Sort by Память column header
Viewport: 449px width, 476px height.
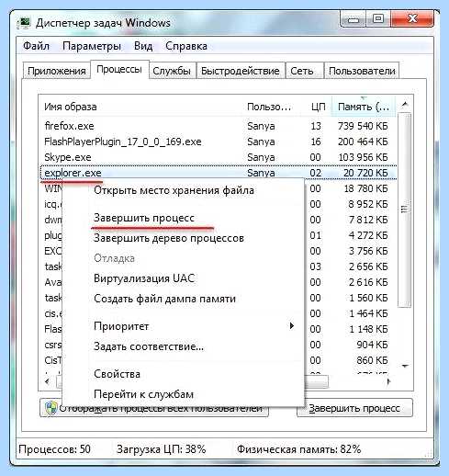tap(364, 107)
